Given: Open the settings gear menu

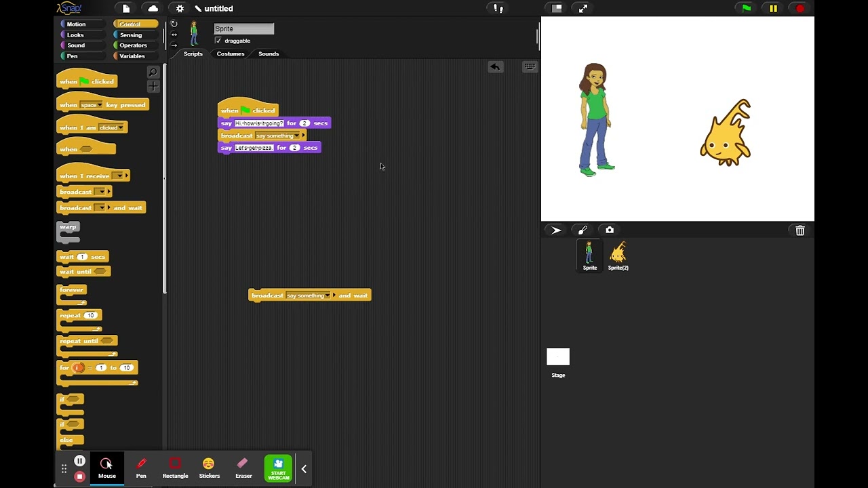Looking at the screenshot, I should 180,9.
